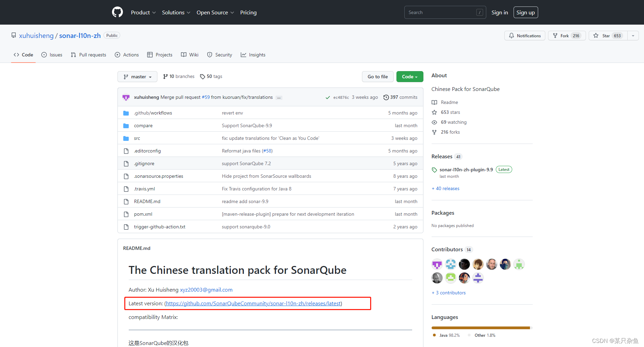Click the xyz20003@gmail.com email link
This screenshot has height=347, width=644.
click(x=206, y=290)
